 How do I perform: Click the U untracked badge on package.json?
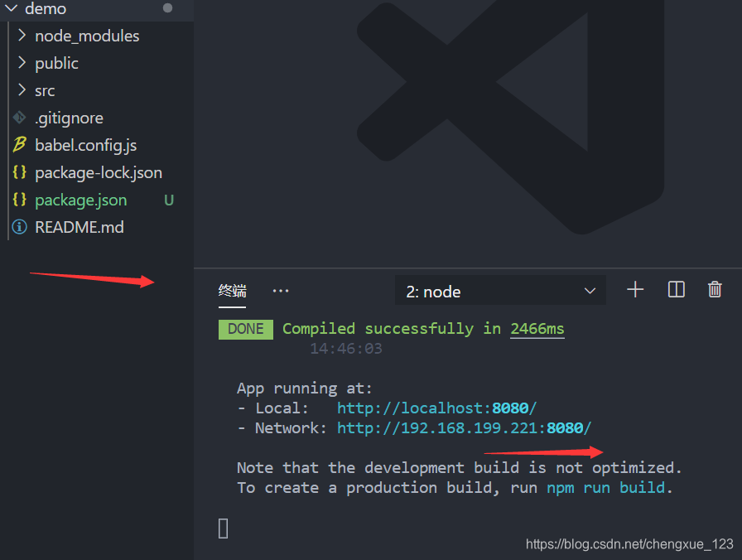coord(169,200)
